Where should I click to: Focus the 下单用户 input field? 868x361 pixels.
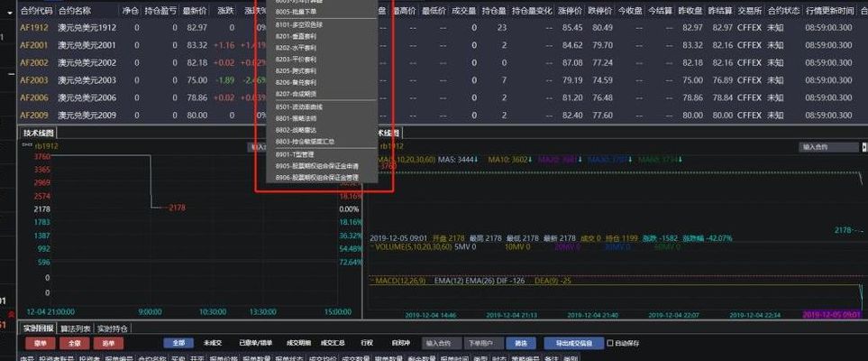coord(484,343)
